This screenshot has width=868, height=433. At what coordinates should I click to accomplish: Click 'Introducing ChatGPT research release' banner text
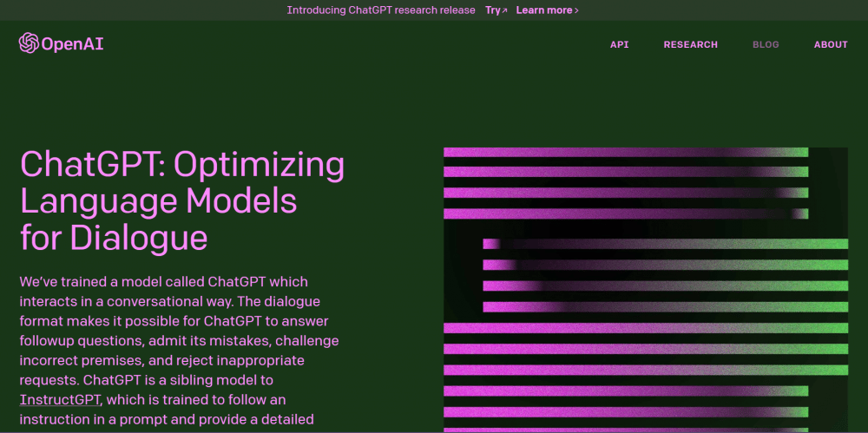coord(381,10)
